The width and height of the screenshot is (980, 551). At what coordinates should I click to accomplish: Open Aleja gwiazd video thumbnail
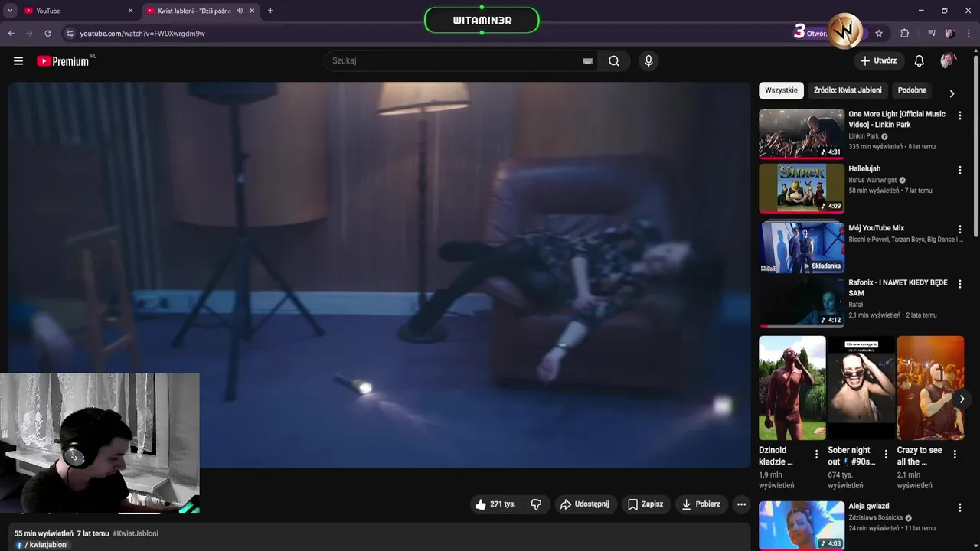coord(802,525)
